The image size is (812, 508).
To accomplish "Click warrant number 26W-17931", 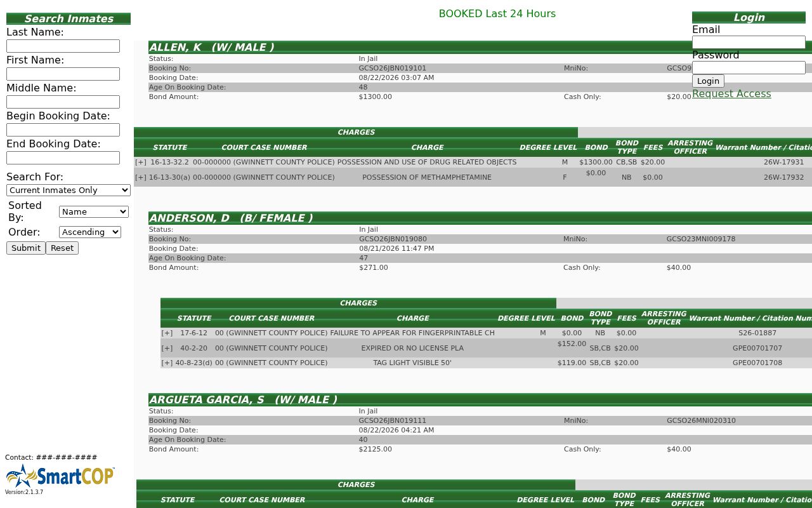I will point(783,163).
